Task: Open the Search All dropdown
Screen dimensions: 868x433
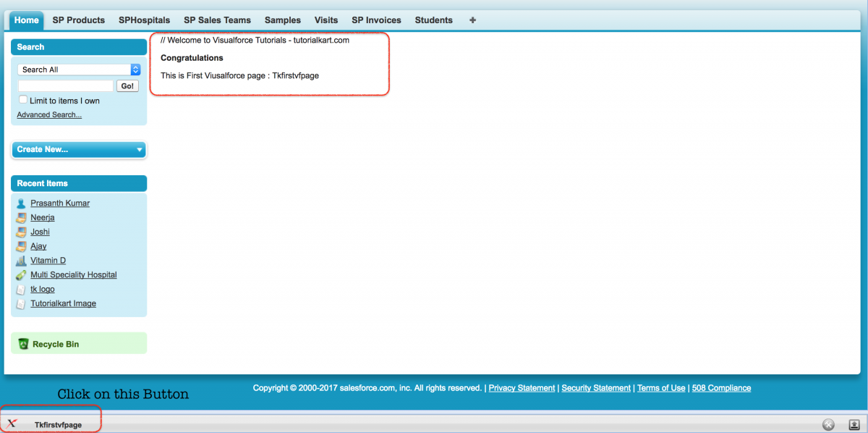Action: tap(79, 70)
